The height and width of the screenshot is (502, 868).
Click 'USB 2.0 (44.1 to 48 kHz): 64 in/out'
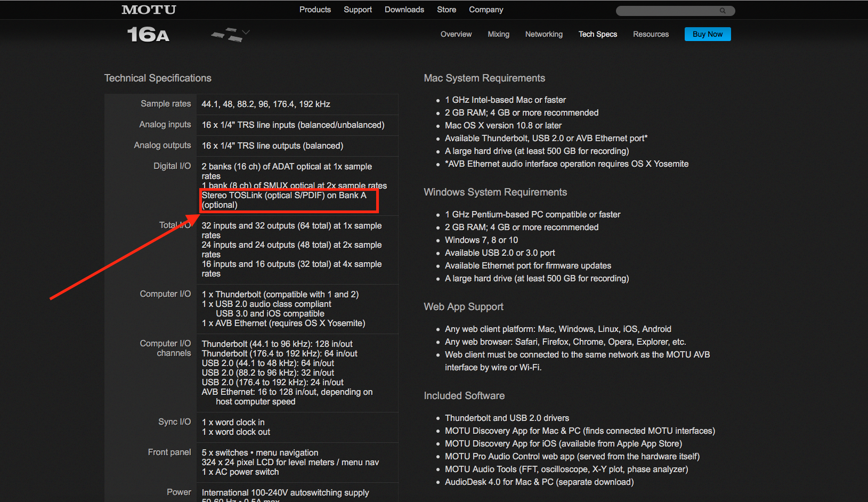pos(268,363)
